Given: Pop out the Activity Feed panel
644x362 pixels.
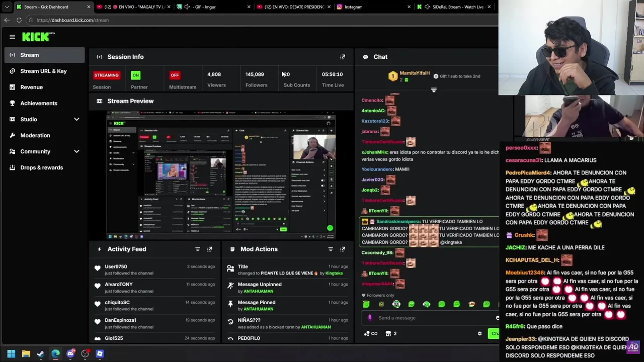Looking at the screenshot, I should coord(210,249).
